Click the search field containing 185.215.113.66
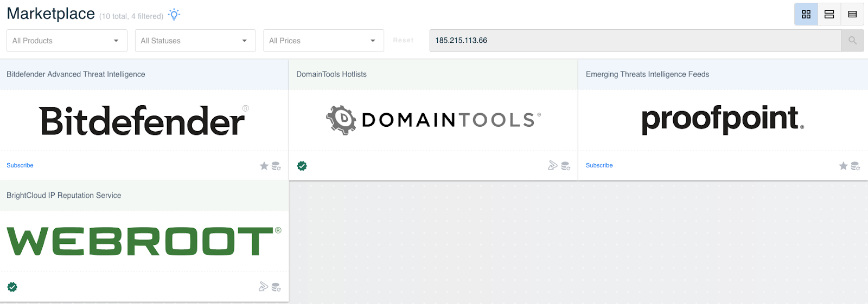868x304 pixels. coord(635,41)
